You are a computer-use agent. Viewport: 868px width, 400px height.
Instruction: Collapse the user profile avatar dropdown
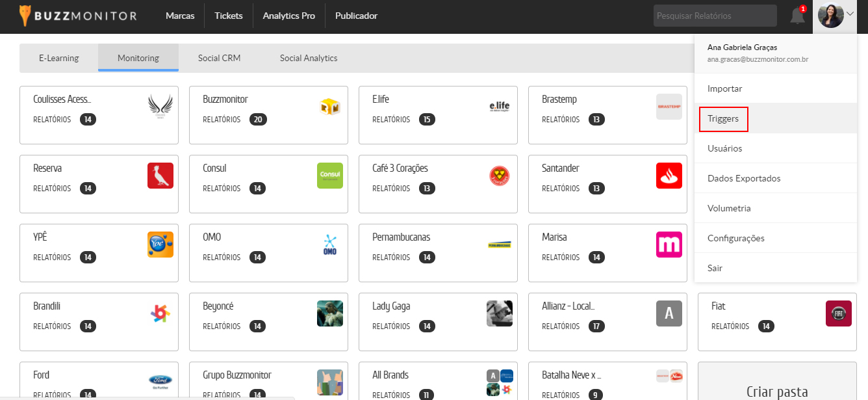click(835, 16)
